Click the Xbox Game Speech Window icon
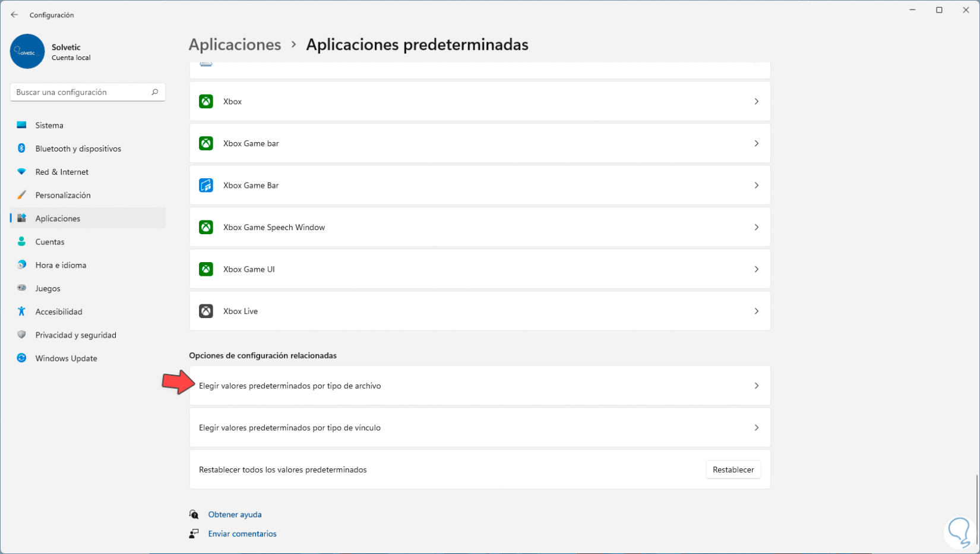 coord(206,227)
